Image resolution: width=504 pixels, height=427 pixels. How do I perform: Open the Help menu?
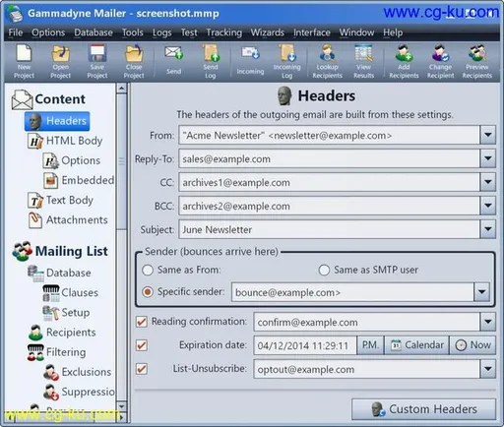(393, 32)
